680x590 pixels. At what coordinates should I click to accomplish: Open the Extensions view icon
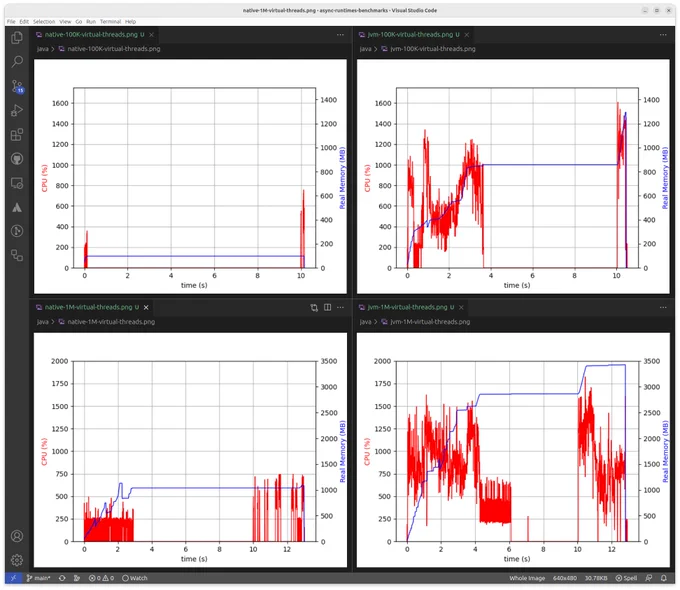[x=17, y=134]
